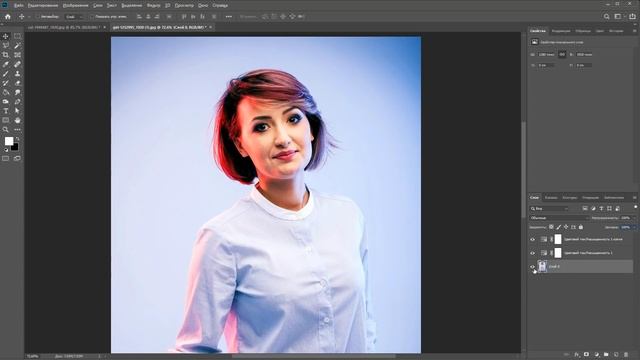Toggle smart object filter in Layers panel
The image size is (640, 360).
coord(618,209)
